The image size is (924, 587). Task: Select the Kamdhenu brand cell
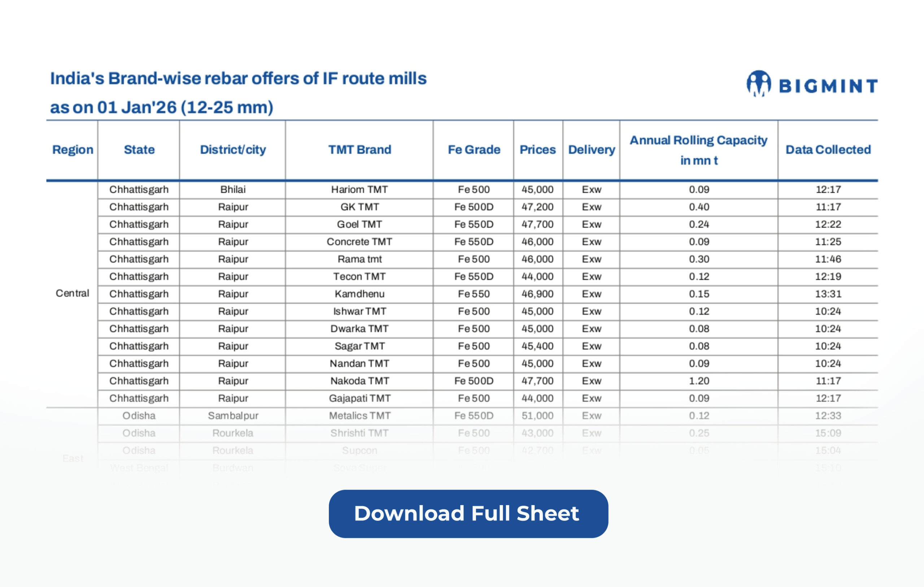coord(359,294)
